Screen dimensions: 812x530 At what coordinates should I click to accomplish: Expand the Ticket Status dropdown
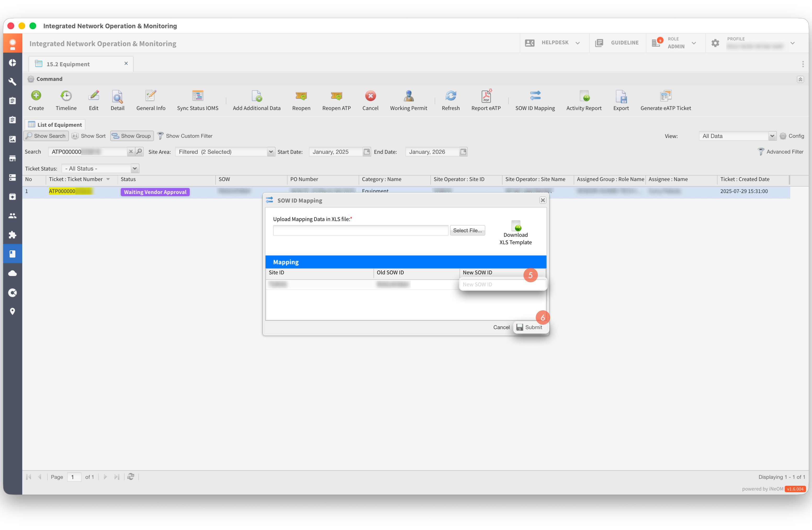click(135, 168)
